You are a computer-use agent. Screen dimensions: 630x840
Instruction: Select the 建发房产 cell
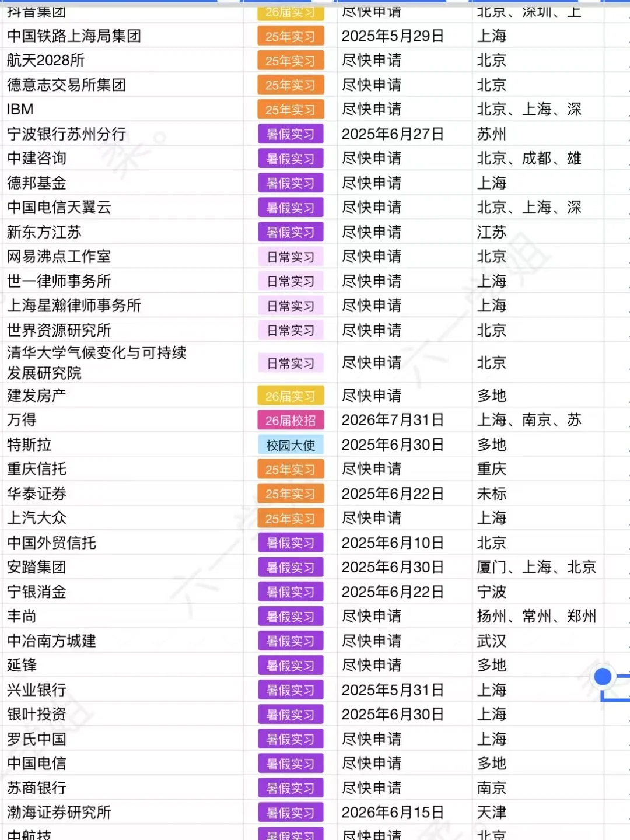click(123, 395)
